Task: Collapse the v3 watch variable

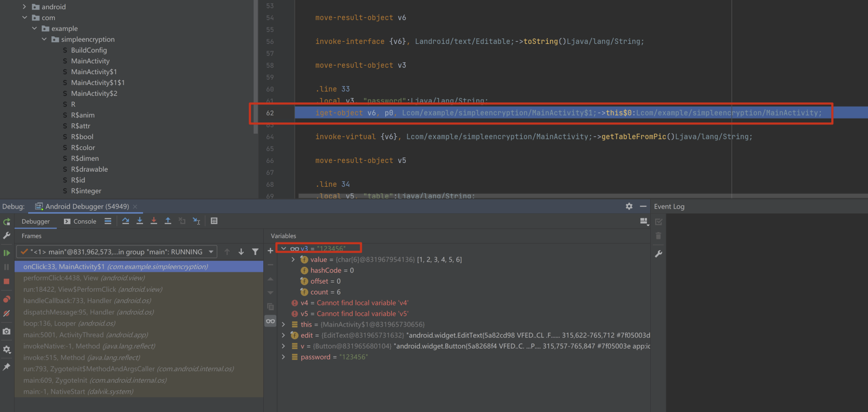Action: pyautogui.click(x=283, y=248)
